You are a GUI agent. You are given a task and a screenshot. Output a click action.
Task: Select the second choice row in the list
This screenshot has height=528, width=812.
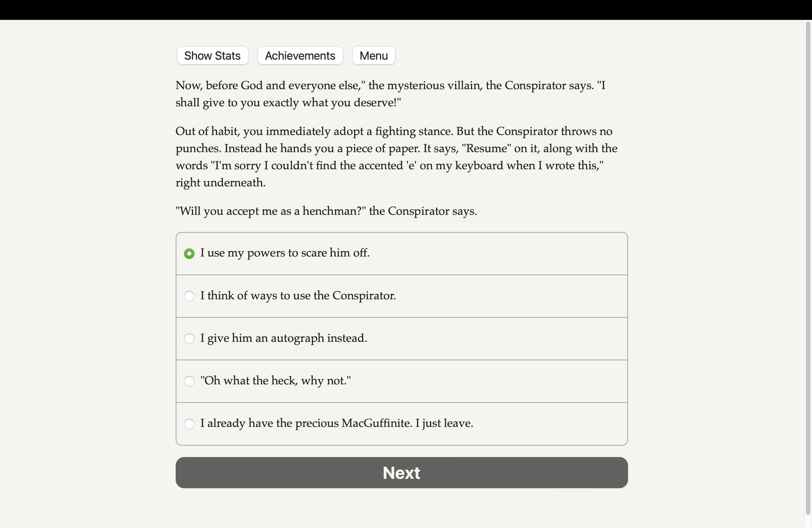click(401, 296)
